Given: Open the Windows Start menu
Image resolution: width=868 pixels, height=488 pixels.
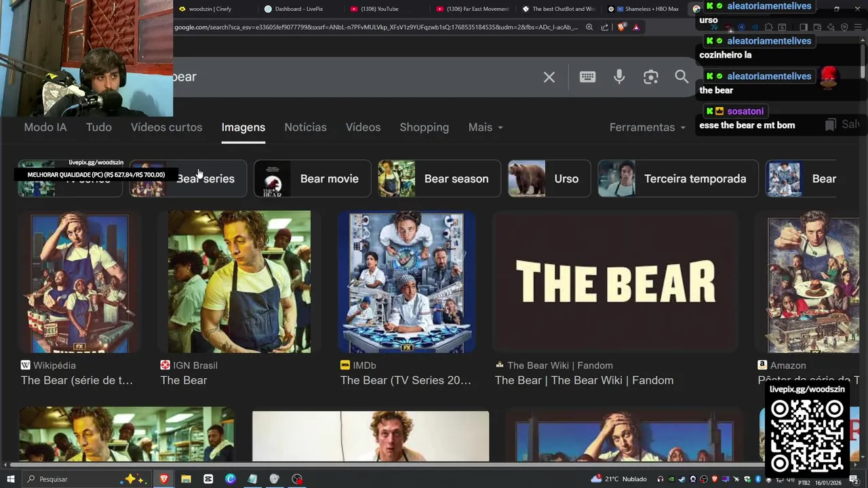Looking at the screenshot, I should [x=11, y=479].
